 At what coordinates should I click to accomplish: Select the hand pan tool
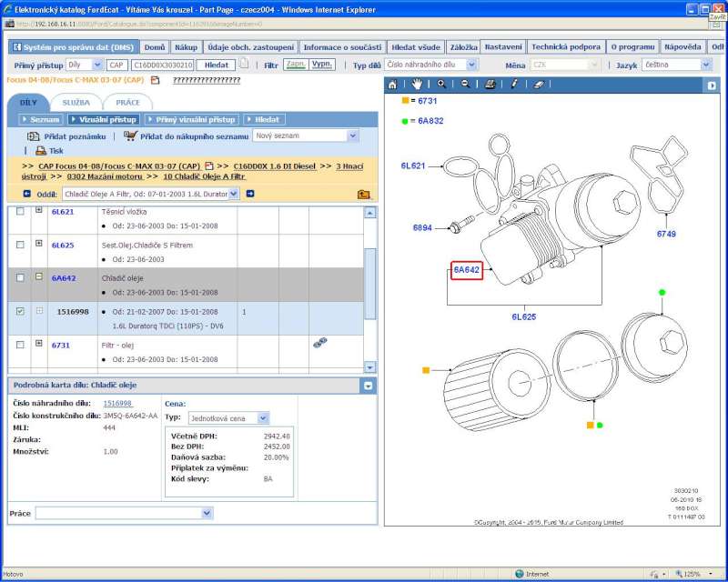tap(417, 84)
